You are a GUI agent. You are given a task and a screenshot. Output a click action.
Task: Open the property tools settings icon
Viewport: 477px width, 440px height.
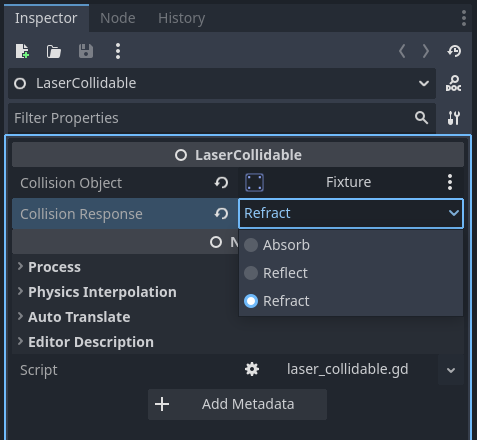click(x=453, y=118)
